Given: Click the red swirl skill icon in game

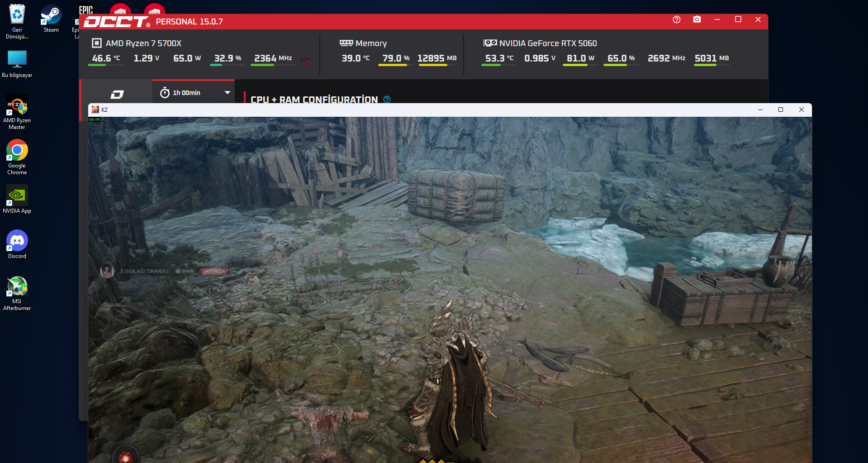Looking at the screenshot, I should pyautogui.click(x=126, y=456).
